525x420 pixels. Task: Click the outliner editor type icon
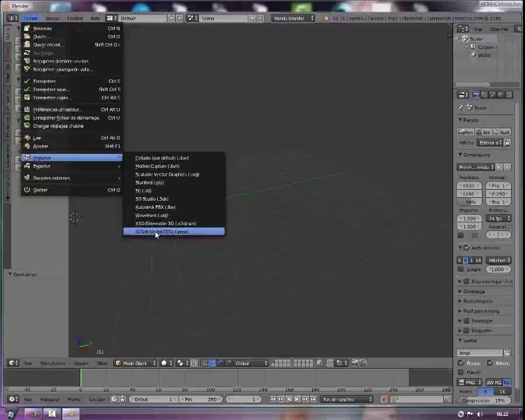coord(463,29)
